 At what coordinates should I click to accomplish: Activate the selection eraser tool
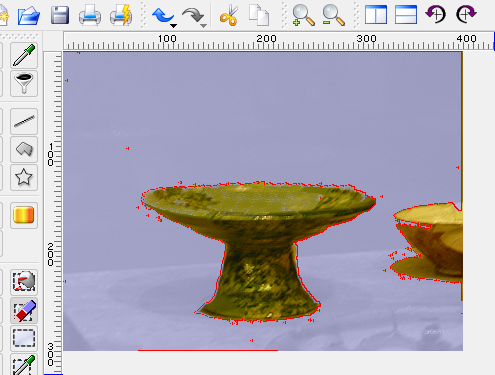pos(24,311)
